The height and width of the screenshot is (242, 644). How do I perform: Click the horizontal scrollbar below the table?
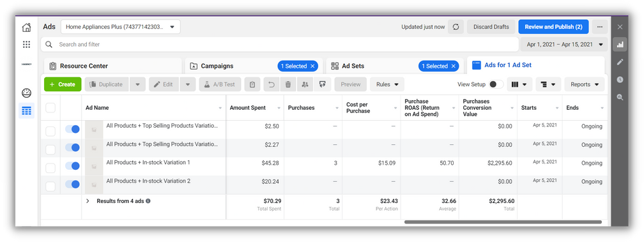(x=503, y=222)
